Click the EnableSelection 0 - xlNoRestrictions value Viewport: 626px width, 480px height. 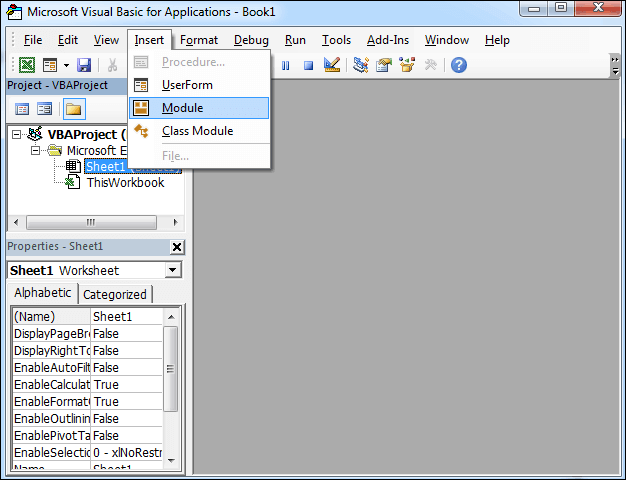tap(127, 452)
